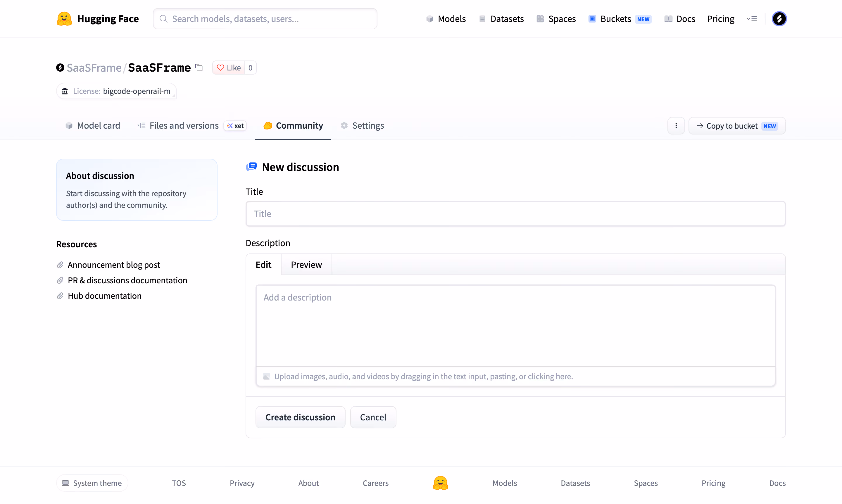
Task: Like the SaaSFrame model
Action: pyautogui.click(x=229, y=68)
